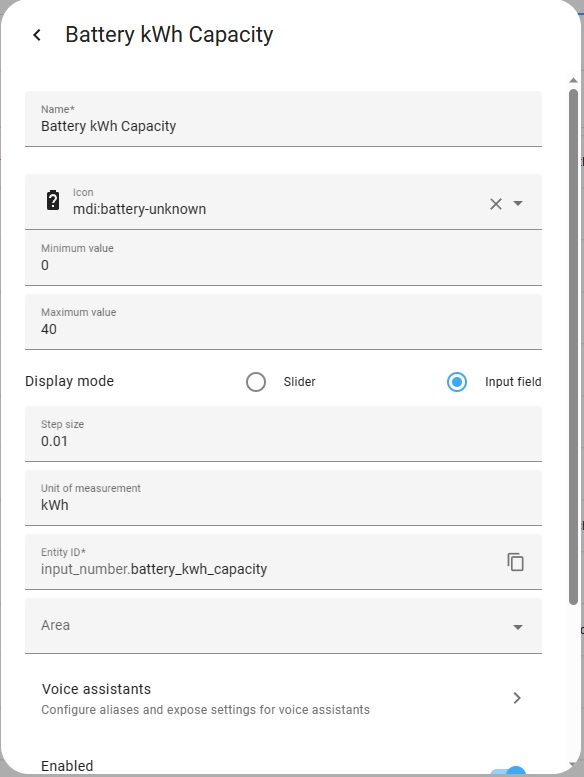
Task: Toggle the Enabled switch
Action: pos(509,771)
